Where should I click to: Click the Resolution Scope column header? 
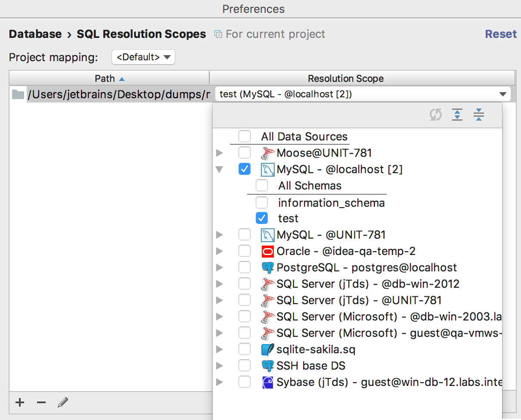(362, 78)
